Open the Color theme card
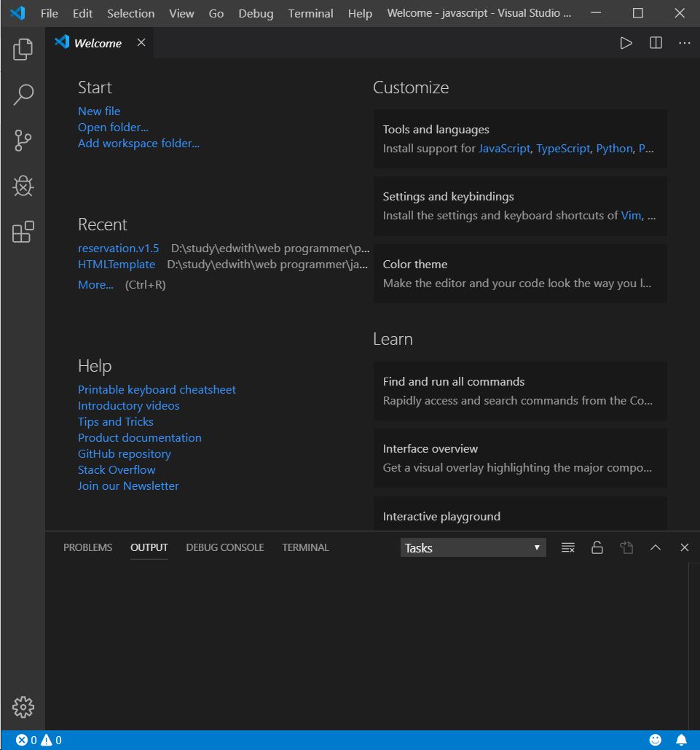Viewport: 700px width, 750px height. pyautogui.click(x=520, y=273)
